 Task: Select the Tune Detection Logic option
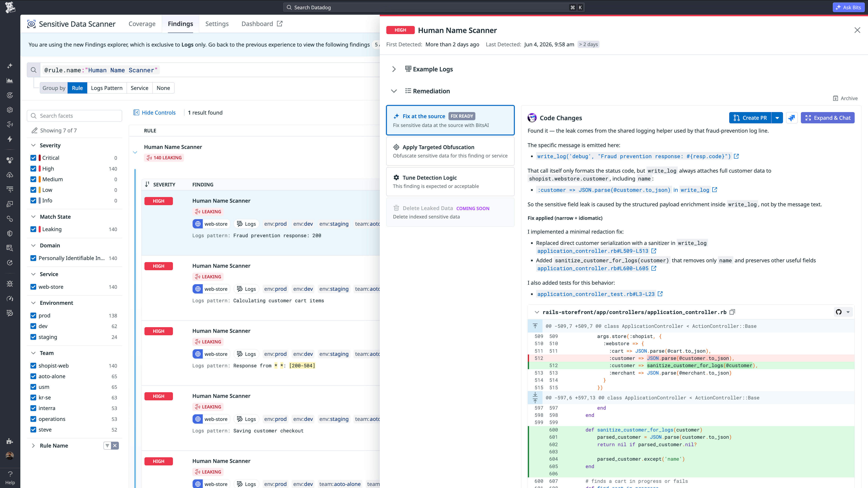click(450, 181)
